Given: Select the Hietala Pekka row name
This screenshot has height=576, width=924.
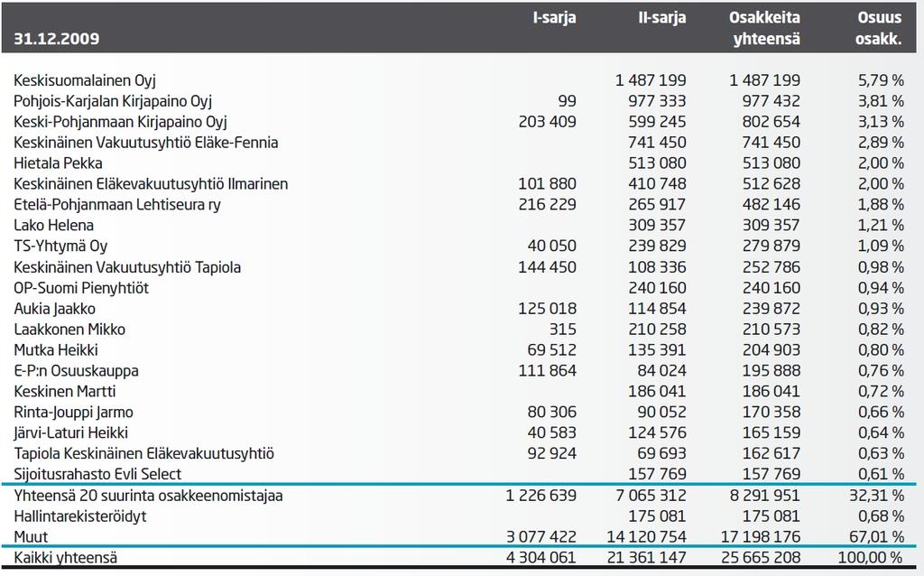Looking at the screenshot, I should tap(58, 163).
